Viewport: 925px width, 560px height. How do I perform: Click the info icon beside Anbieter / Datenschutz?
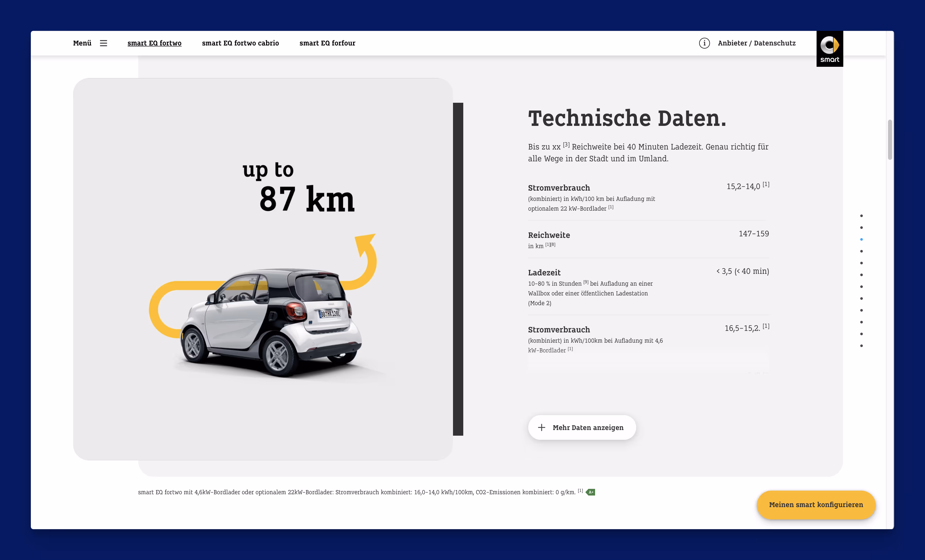click(x=704, y=43)
